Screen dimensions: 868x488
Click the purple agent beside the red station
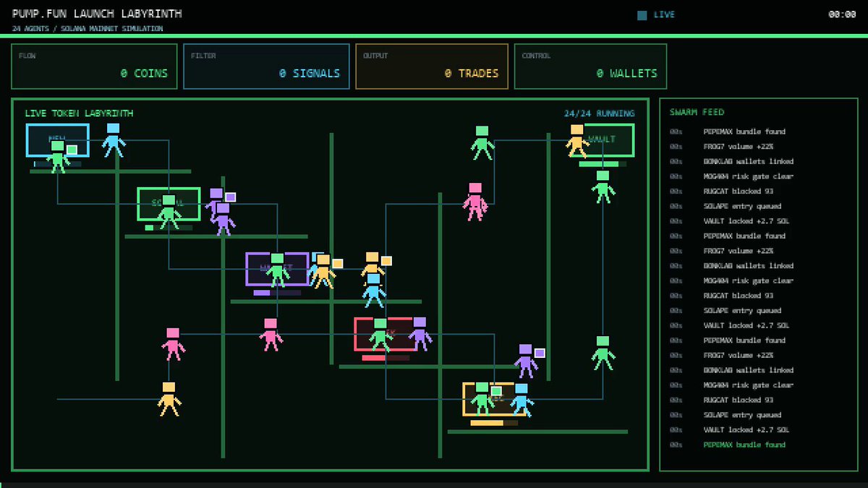click(x=420, y=334)
